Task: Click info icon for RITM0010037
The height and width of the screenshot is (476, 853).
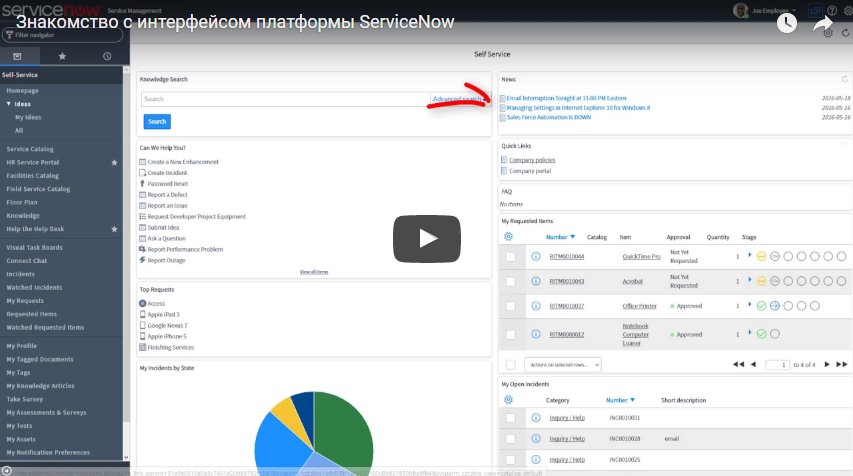Action: pos(536,306)
